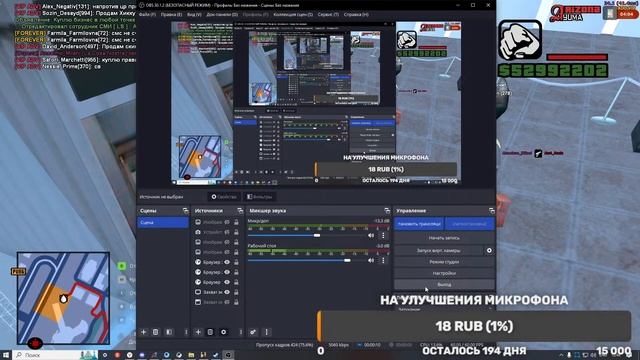
Task: Enable Режим студии button
Action: tap(444, 262)
